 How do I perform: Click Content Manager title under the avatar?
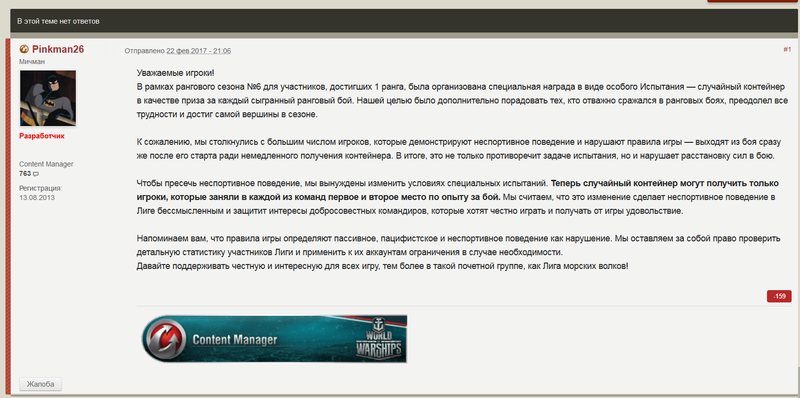(46, 164)
